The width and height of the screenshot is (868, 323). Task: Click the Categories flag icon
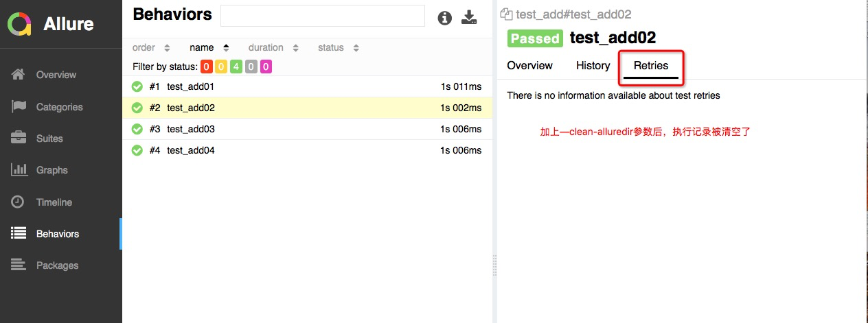coord(19,106)
